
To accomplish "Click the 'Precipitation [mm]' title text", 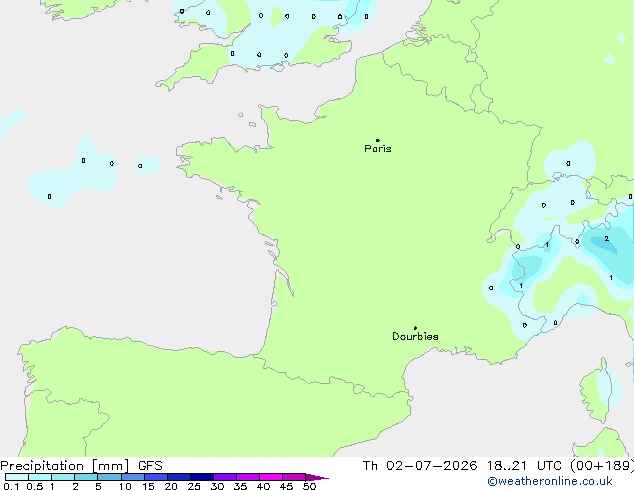I will (65, 466).
